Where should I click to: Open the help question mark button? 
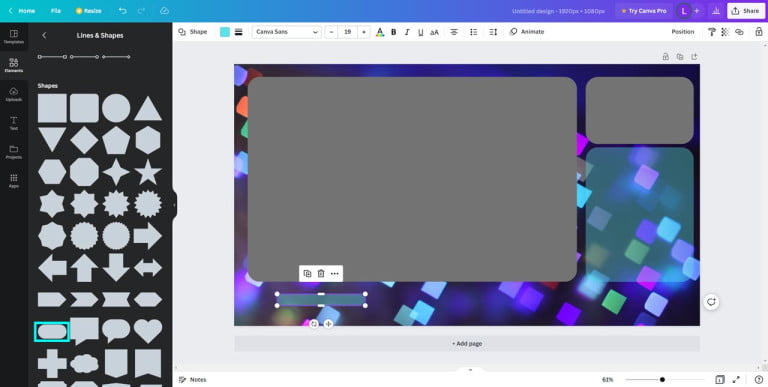759,380
